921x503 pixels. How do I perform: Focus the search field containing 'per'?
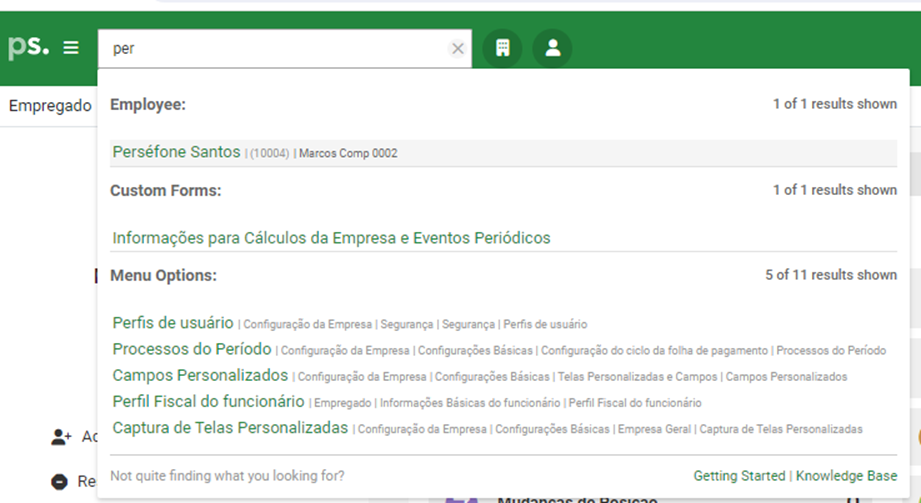coord(275,48)
